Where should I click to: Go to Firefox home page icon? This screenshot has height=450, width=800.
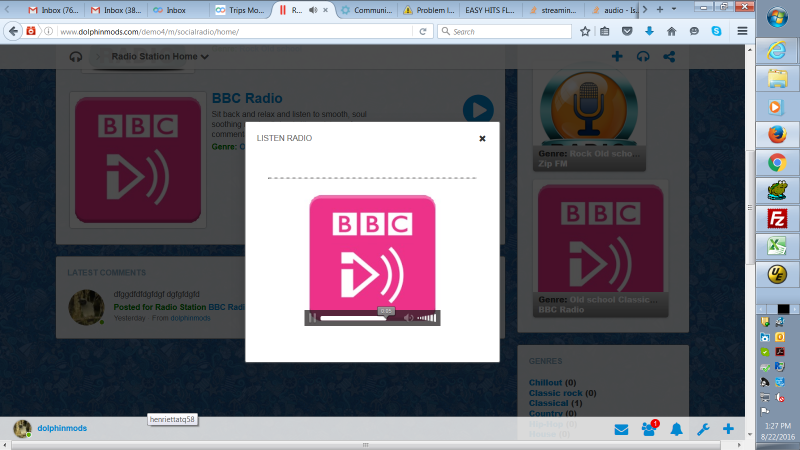pyautogui.click(x=671, y=31)
